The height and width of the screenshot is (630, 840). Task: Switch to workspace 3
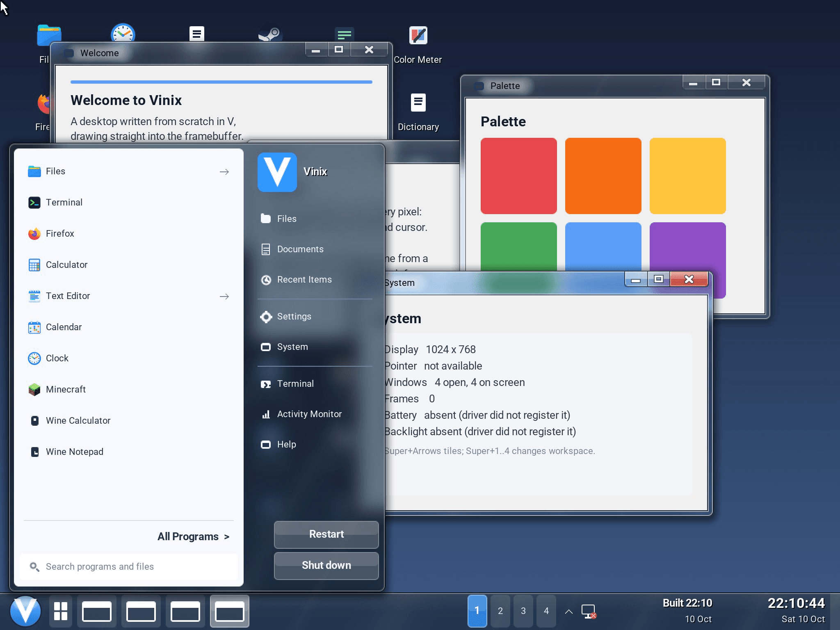coord(523,611)
